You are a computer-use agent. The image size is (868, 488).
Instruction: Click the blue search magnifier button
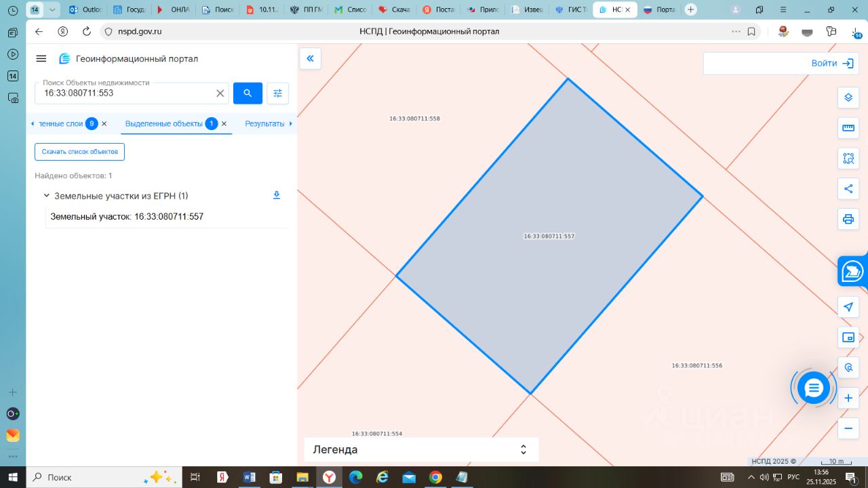coord(248,94)
